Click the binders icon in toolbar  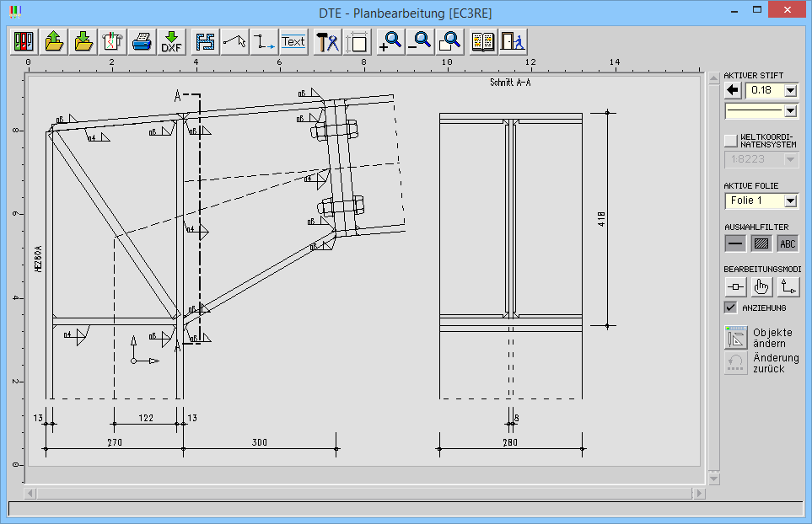click(24, 41)
